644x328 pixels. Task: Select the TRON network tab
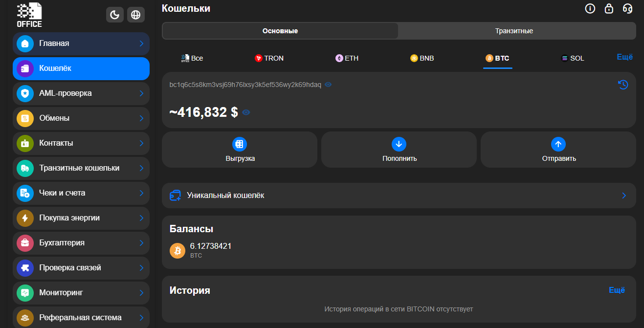tap(269, 58)
